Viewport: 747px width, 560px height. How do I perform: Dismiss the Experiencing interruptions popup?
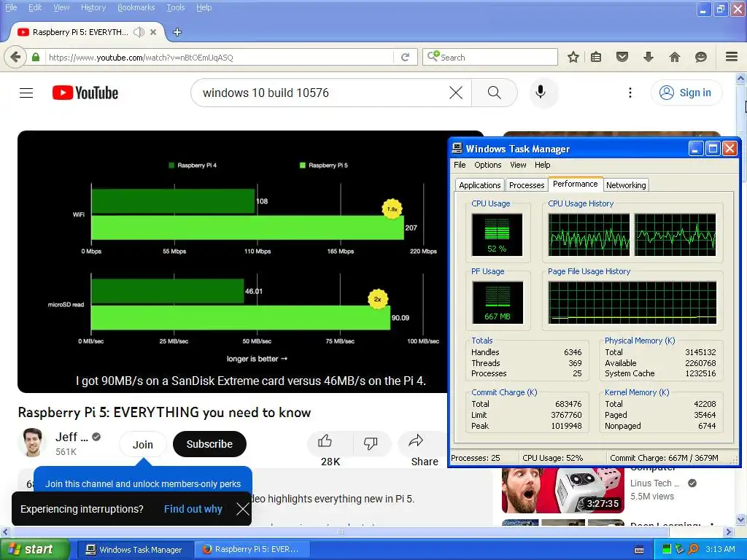point(242,509)
